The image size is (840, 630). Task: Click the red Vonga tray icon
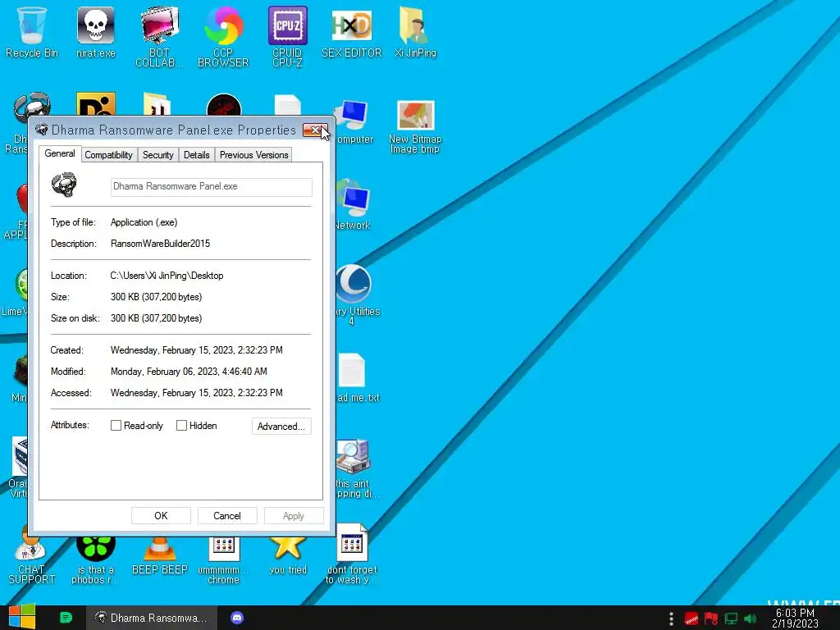691,619
